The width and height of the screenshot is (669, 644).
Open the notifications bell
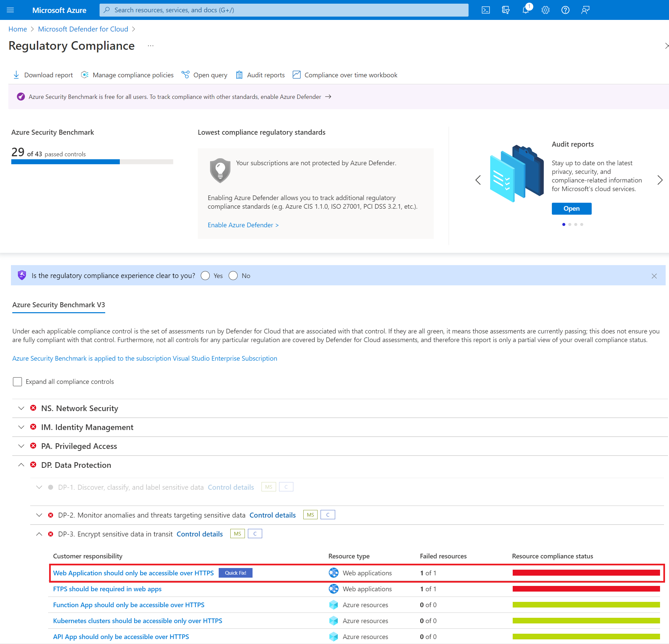point(525,10)
